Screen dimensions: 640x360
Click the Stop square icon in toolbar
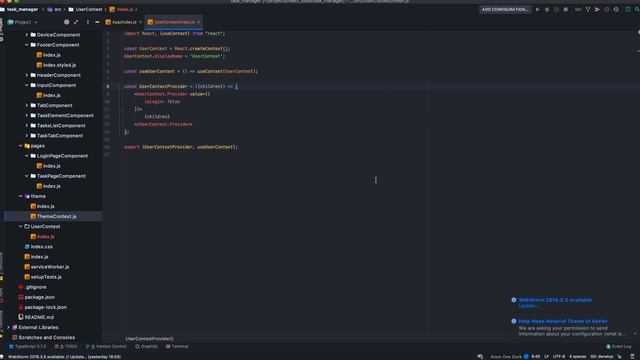pos(566,9)
